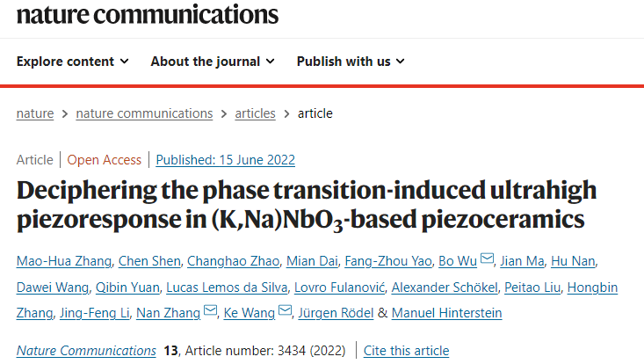Screen dimensions: 644x364
Task: Click the nature communications logo
Action: coord(148,15)
